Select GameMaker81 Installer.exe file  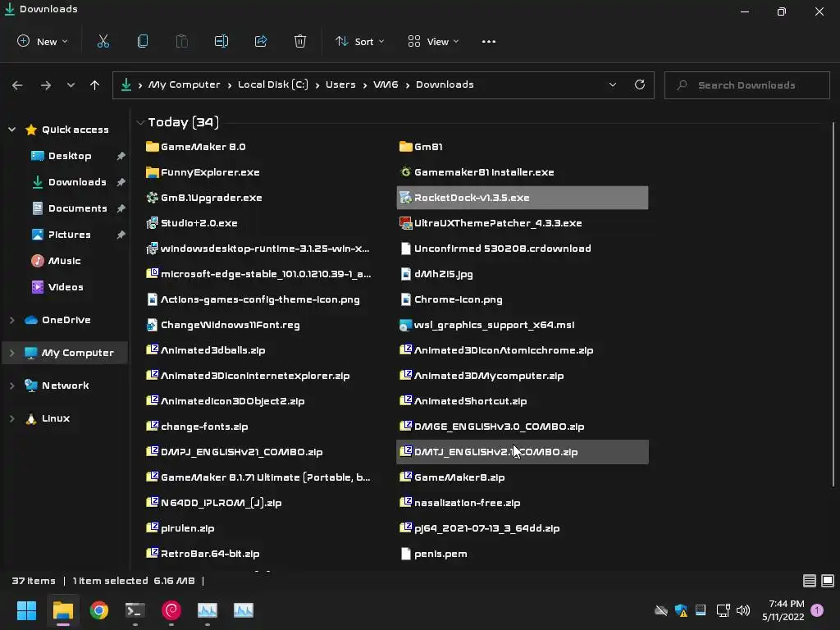(477, 172)
